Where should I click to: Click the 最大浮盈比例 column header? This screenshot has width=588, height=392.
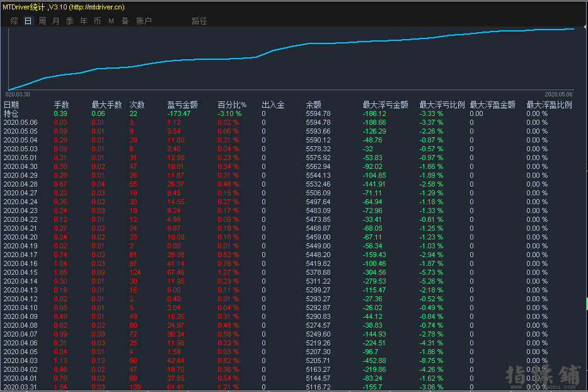click(x=550, y=105)
